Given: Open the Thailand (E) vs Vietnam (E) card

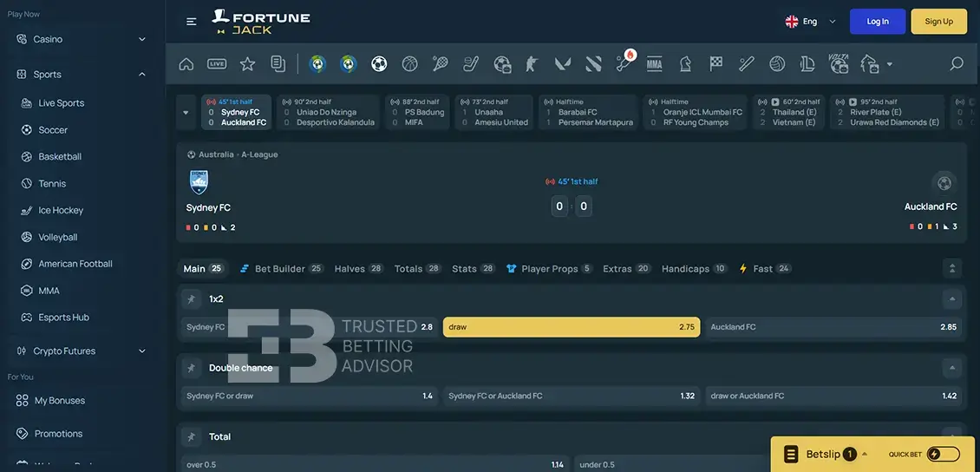Looking at the screenshot, I should (789, 113).
